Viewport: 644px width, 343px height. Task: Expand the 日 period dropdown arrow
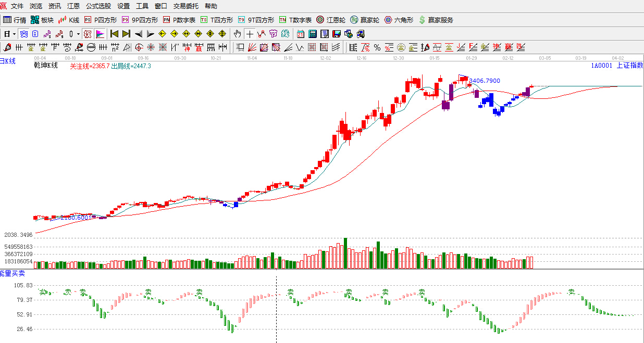click(15, 34)
